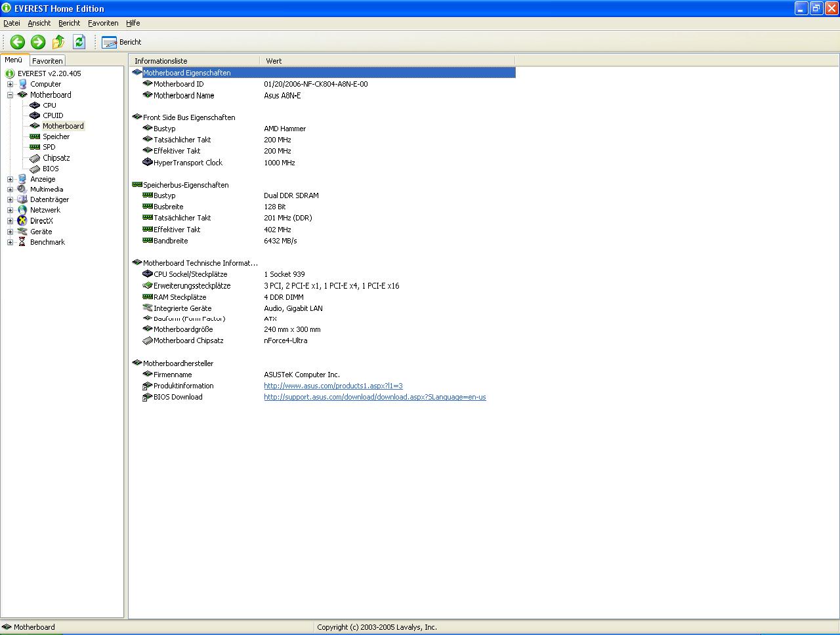Click the Geräte devices icon in tree
The height and width of the screenshot is (635, 840).
(22, 232)
